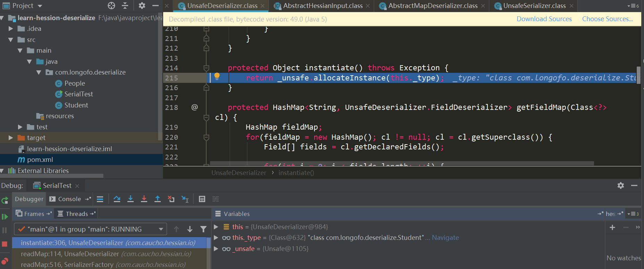Open the Evaluate Expression calculator icon

click(x=202, y=199)
